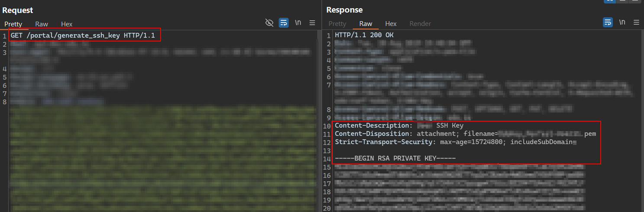Click the Request panel title
Viewport: 644px width, 212px height.
(x=17, y=10)
